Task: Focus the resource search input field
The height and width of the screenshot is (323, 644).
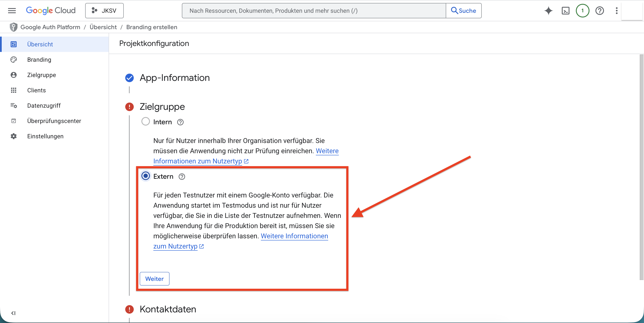Action: [x=314, y=10]
